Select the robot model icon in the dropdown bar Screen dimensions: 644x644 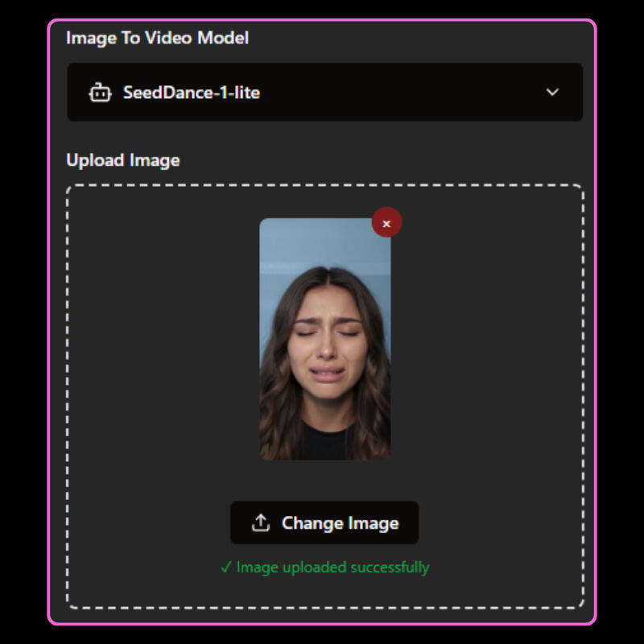coord(101,93)
